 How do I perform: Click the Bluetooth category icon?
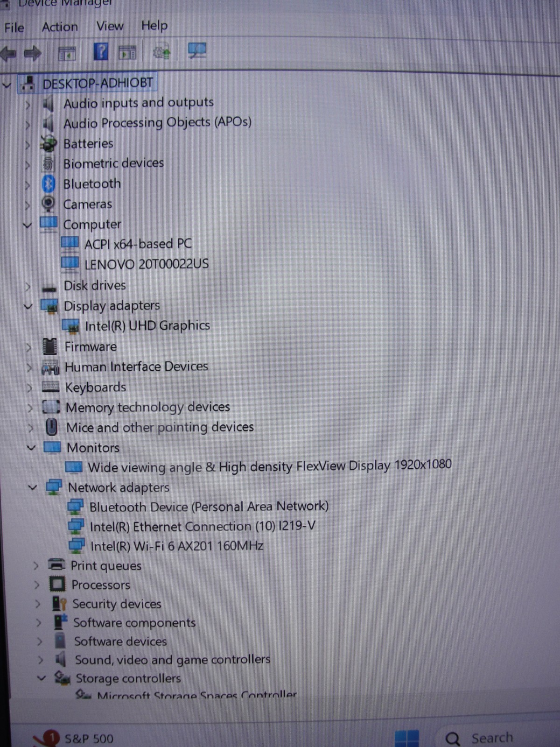pyautogui.click(x=49, y=184)
